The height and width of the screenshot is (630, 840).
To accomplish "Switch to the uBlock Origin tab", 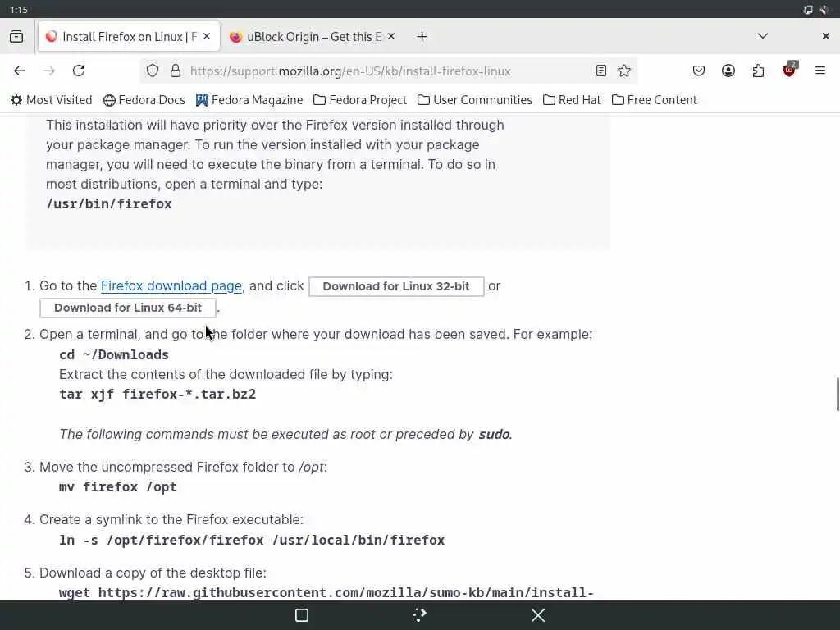I will 313,36.
